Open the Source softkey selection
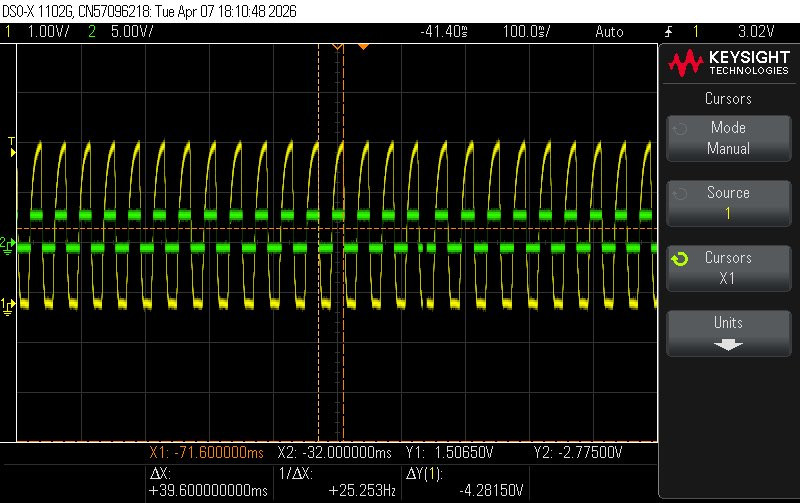The height and width of the screenshot is (503, 800). pos(728,203)
